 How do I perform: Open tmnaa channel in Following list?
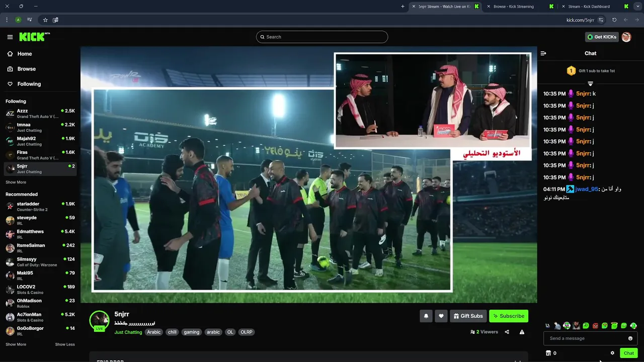(x=40, y=127)
